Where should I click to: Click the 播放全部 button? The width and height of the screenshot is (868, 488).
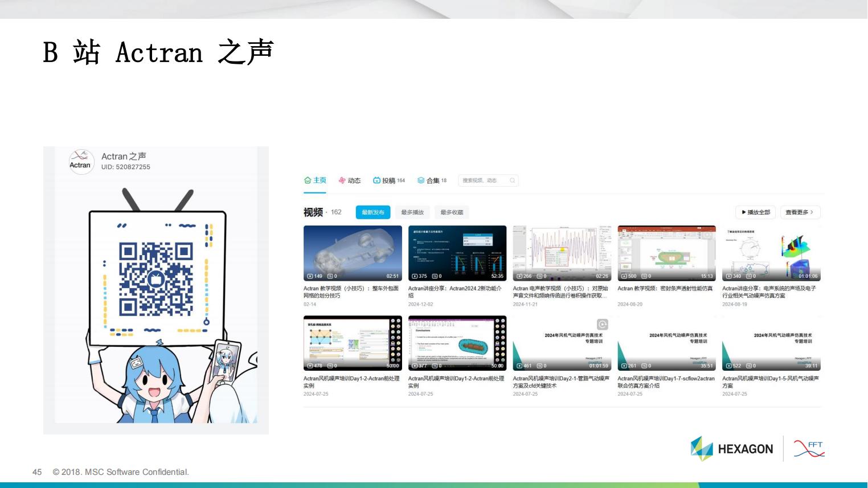(756, 212)
